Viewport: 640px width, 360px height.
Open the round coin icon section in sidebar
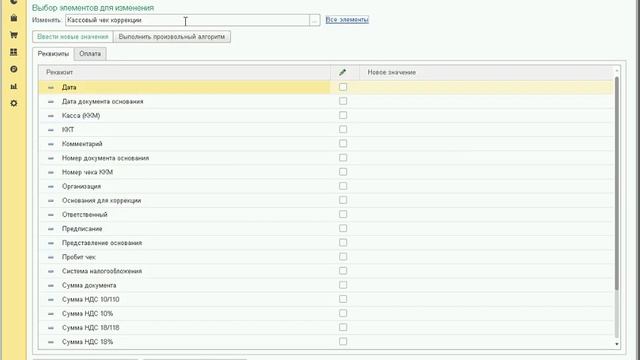(x=13, y=69)
